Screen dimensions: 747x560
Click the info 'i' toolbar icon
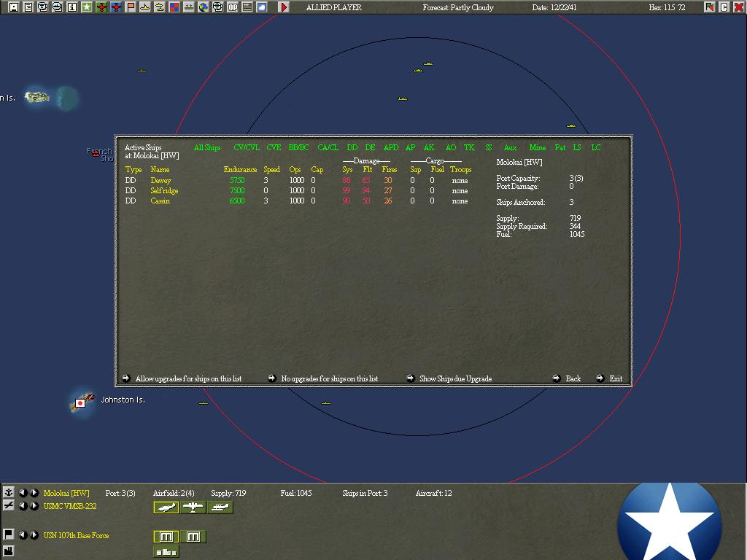(x=72, y=7)
